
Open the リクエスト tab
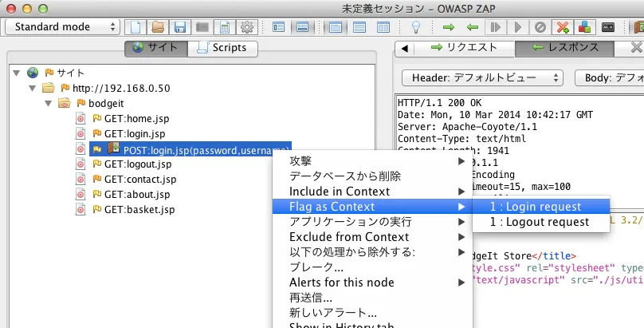point(464,48)
